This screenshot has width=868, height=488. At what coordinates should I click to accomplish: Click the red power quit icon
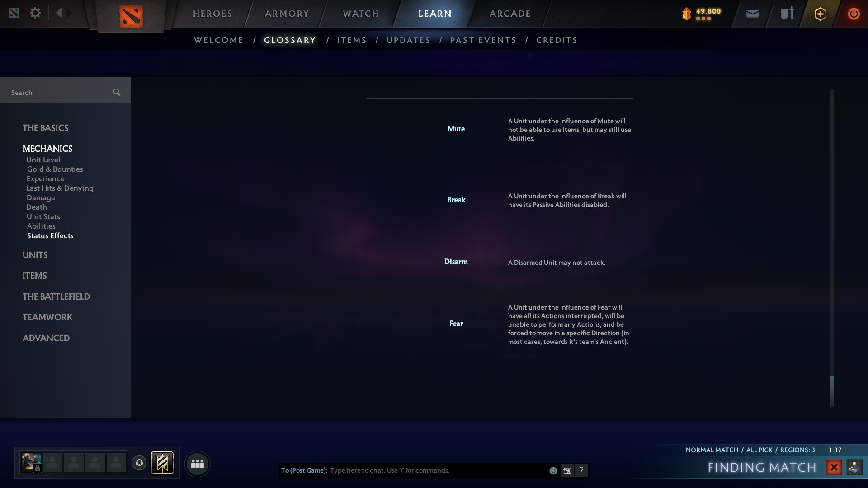pos(854,14)
